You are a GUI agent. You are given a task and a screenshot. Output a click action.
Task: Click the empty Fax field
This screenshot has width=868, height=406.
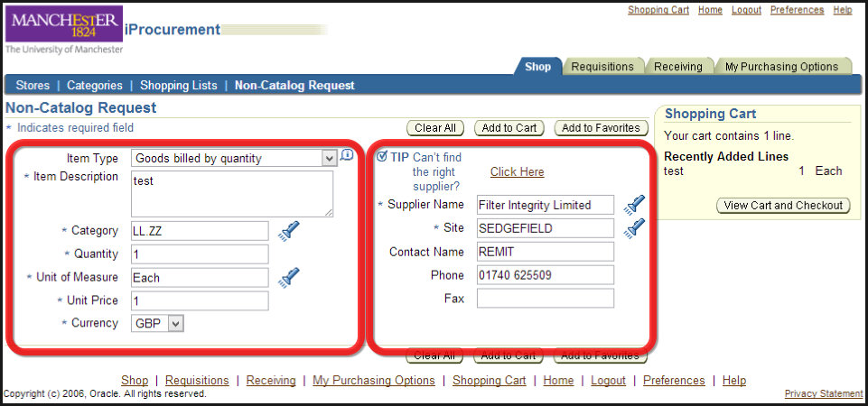(546, 298)
